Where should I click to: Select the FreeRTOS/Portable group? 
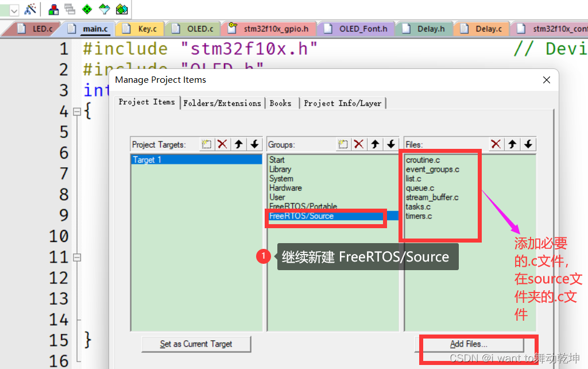303,206
